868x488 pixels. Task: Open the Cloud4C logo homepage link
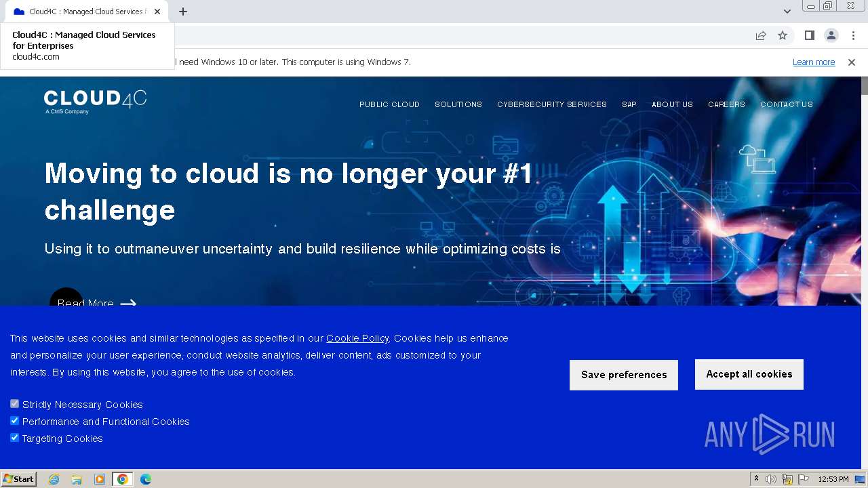coord(95,102)
